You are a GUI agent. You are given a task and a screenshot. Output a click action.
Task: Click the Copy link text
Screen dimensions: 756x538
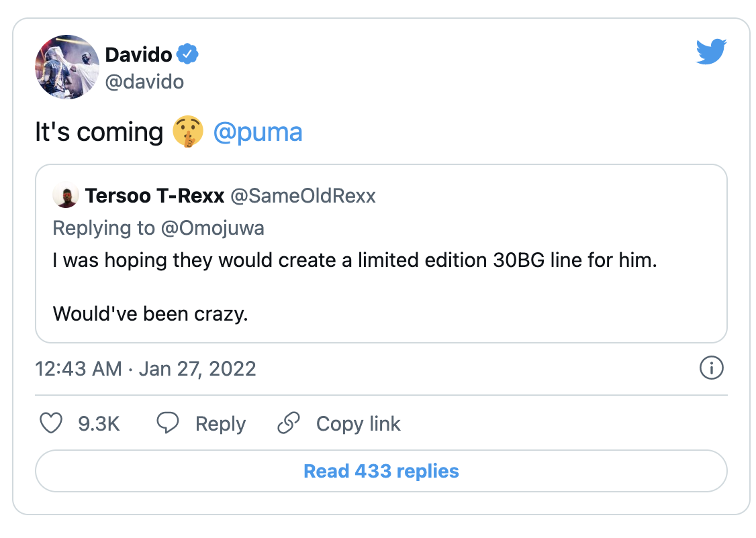[x=358, y=424]
